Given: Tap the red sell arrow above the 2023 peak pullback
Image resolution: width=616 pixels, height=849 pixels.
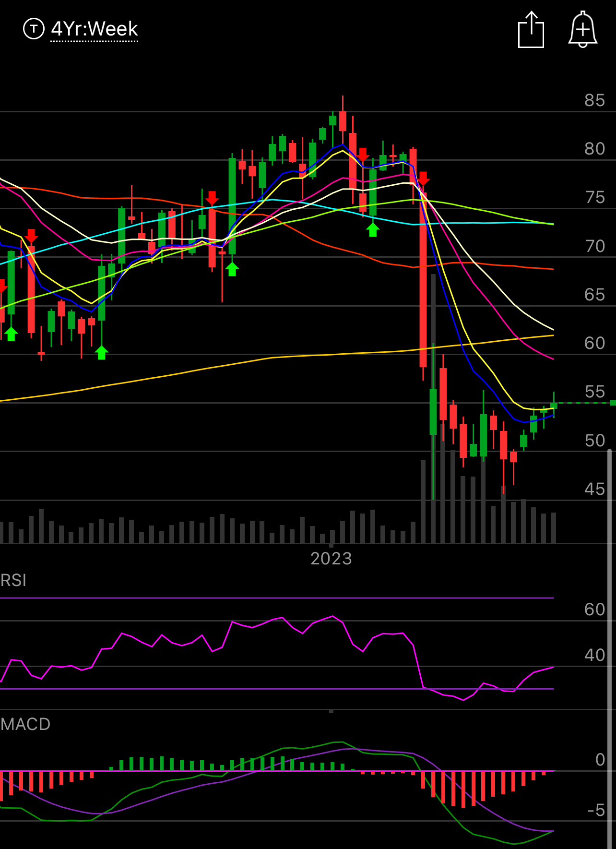Looking at the screenshot, I should click(363, 155).
